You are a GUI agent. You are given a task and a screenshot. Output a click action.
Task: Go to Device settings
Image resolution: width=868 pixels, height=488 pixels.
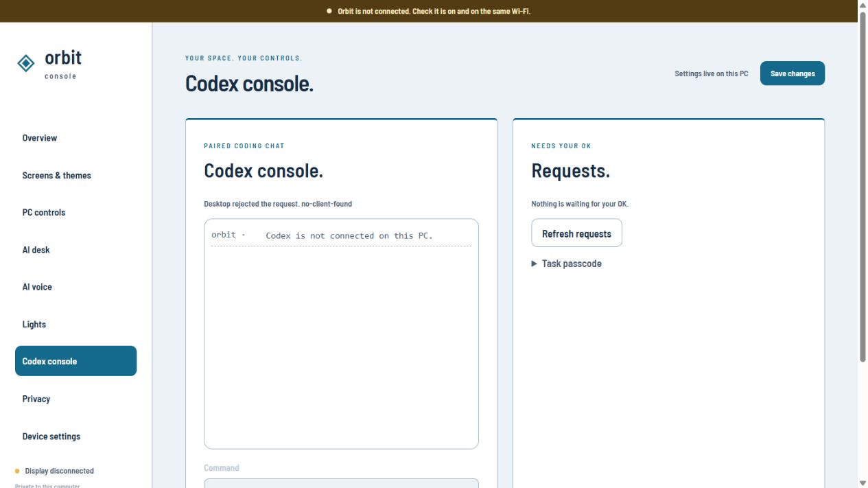(75, 436)
